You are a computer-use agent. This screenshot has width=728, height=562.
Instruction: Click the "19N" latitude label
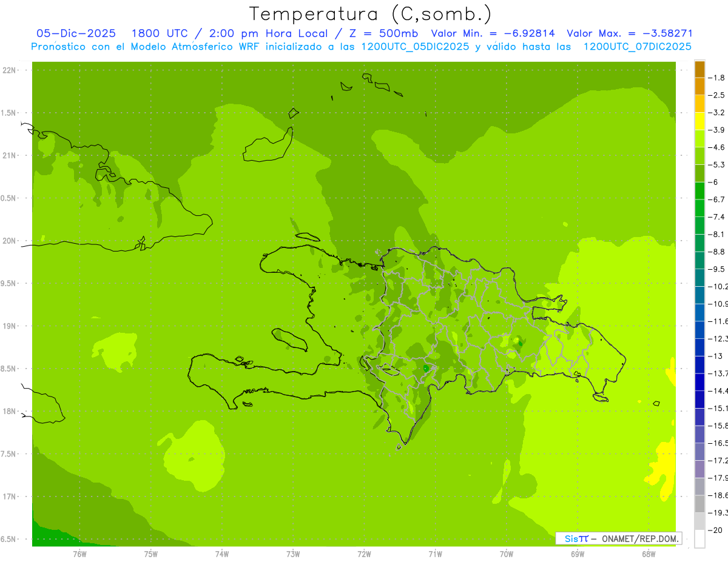[x=10, y=326]
